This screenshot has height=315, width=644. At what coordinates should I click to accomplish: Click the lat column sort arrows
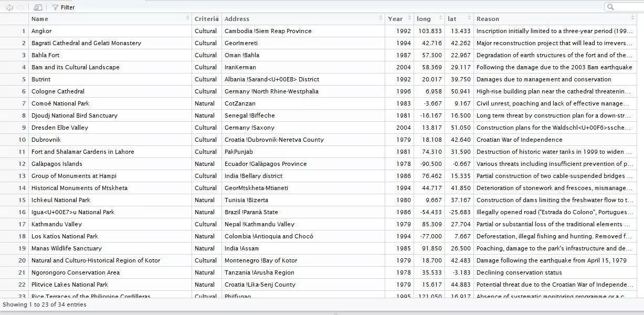pyautogui.click(x=470, y=18)
